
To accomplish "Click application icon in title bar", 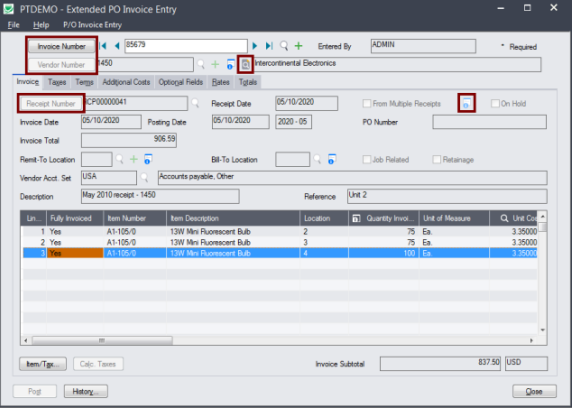I will pos(8,9).
